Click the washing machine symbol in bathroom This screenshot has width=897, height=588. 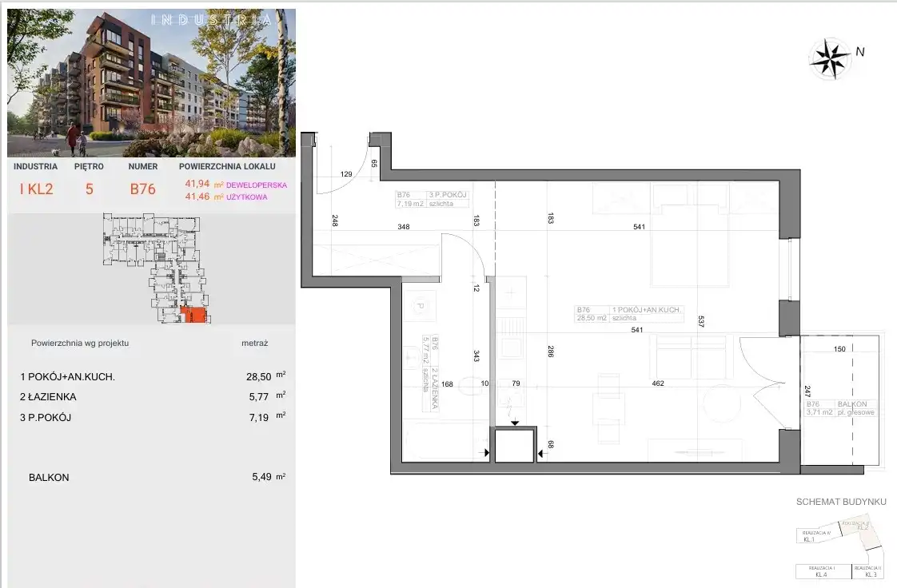point(419,305)
